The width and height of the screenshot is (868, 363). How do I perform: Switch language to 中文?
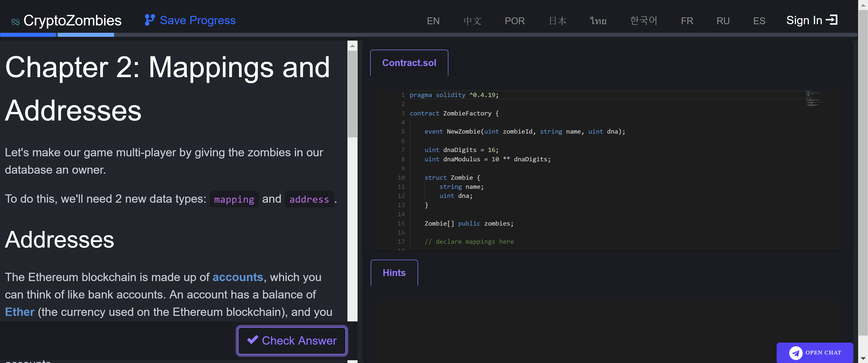tap(472, 20)
